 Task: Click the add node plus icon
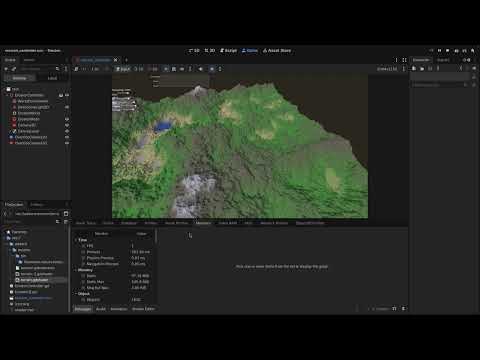point(6,69)
